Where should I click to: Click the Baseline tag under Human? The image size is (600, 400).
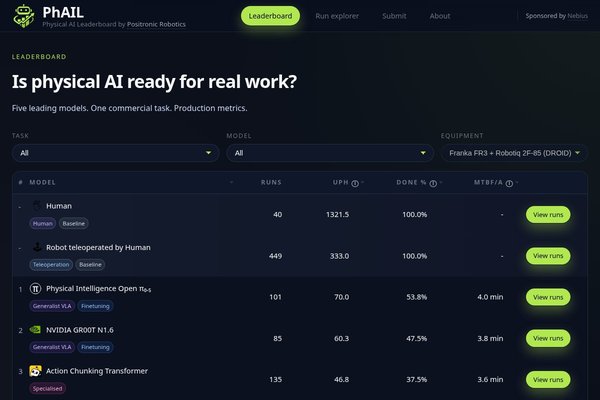[x=74, y=224]
